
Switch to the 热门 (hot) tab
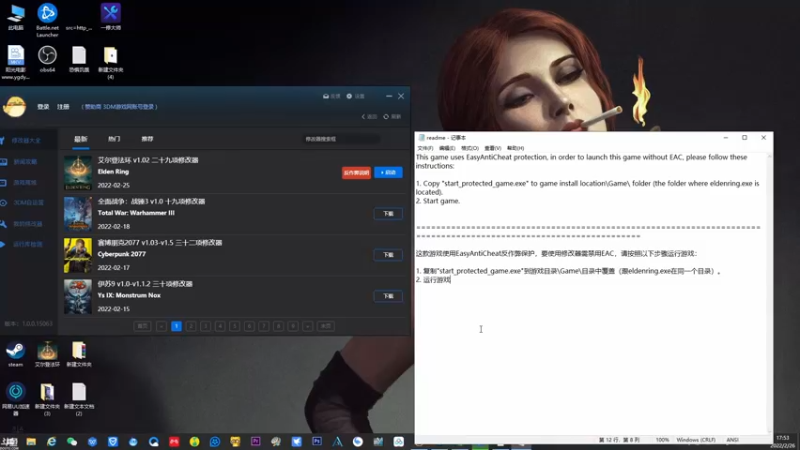[x=114, y=139]
